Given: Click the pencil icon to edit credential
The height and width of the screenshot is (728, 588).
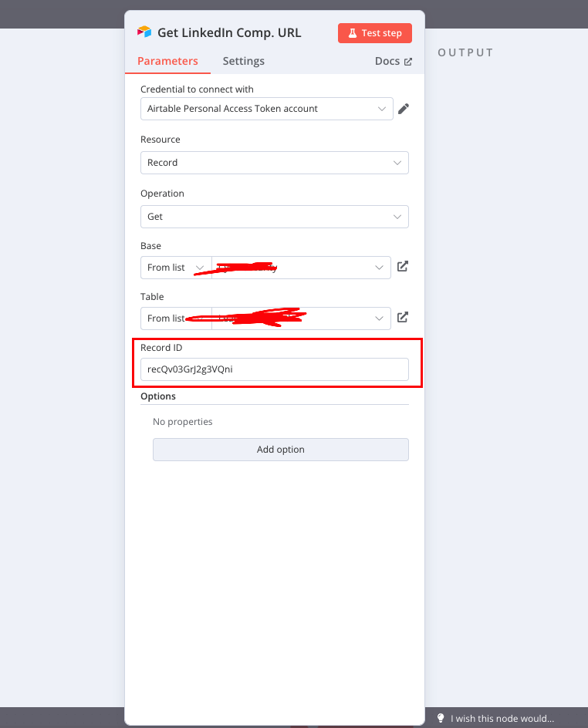Looking at the screenshot, I should pos(404,109).
